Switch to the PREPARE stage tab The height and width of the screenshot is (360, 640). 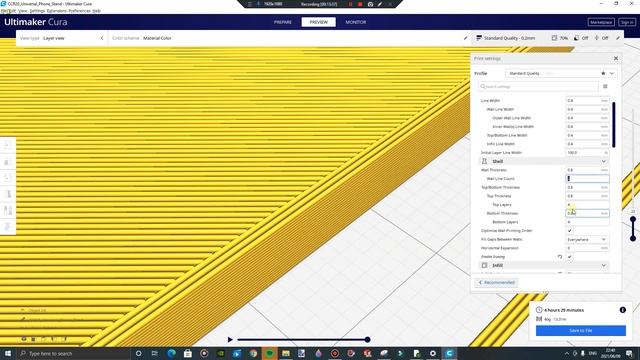(x=282, y=22)
